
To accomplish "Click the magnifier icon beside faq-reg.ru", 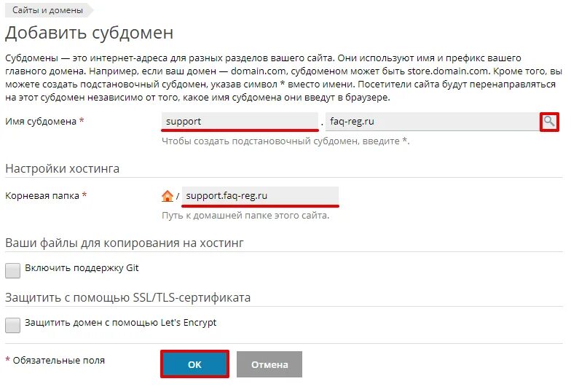I will [549, 122].
